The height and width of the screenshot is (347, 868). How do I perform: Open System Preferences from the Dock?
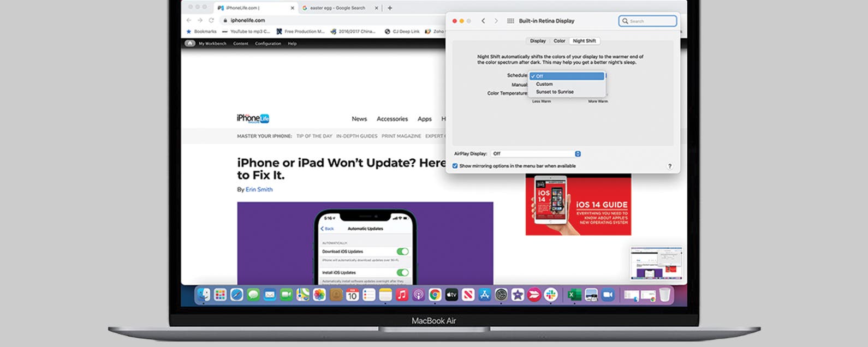[501, 295]
